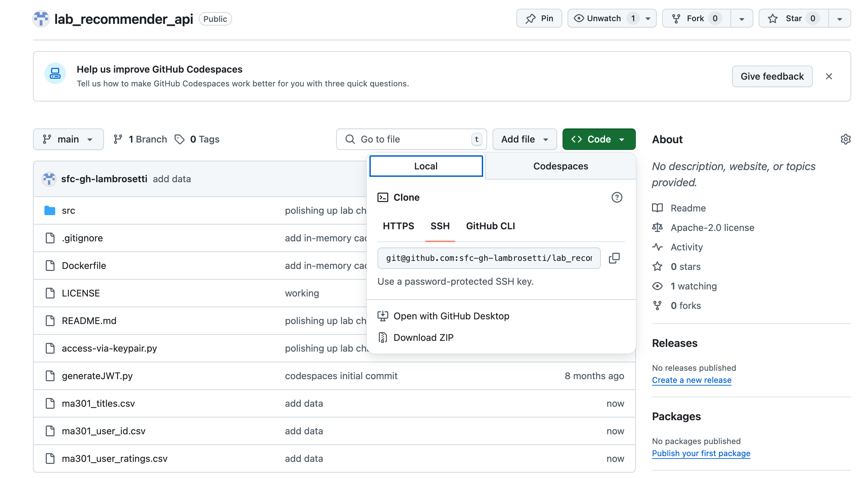Select the HTTPS clone tab

click(x=399, y=226)
